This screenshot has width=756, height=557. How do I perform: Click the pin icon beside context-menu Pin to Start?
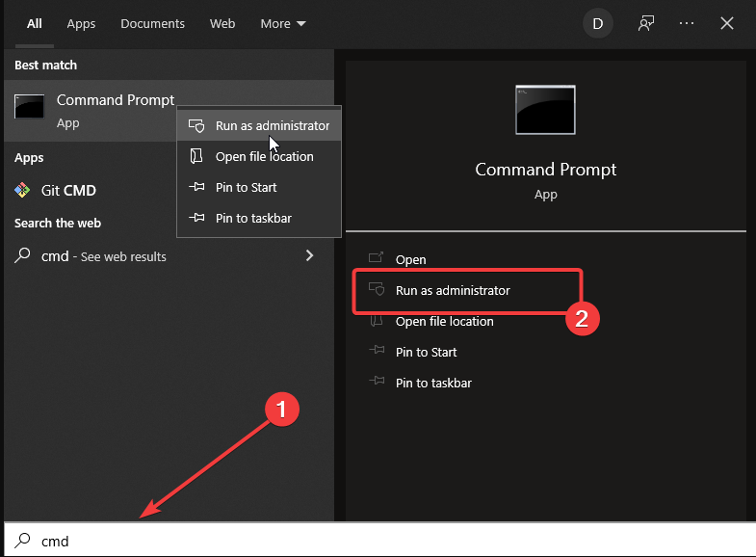pyautogui.click(x=196, y=187)
